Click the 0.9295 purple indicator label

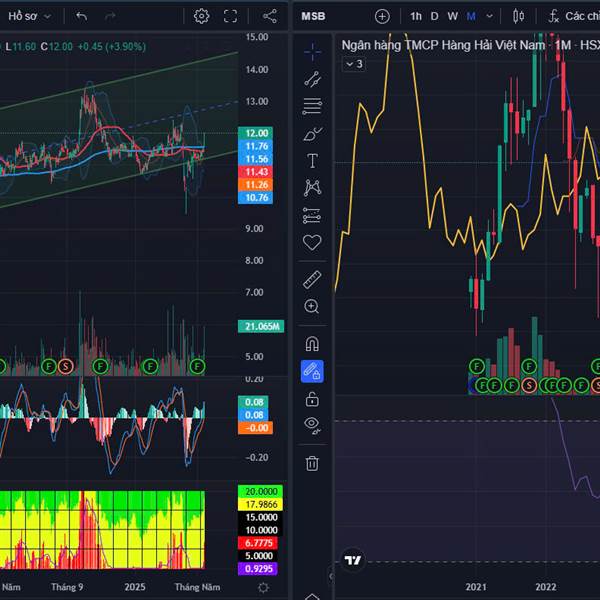click(258, 569)
